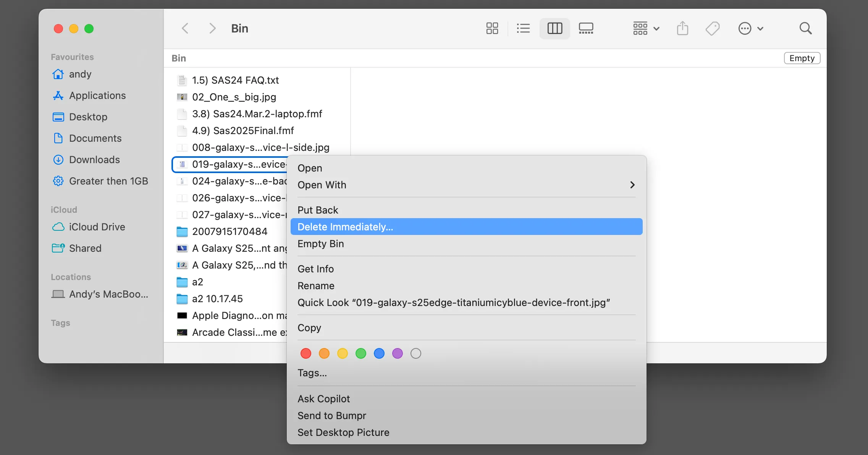Viewport: 868px width, 455px height.
Task: Switch to list view
Action: coord(523,28)
